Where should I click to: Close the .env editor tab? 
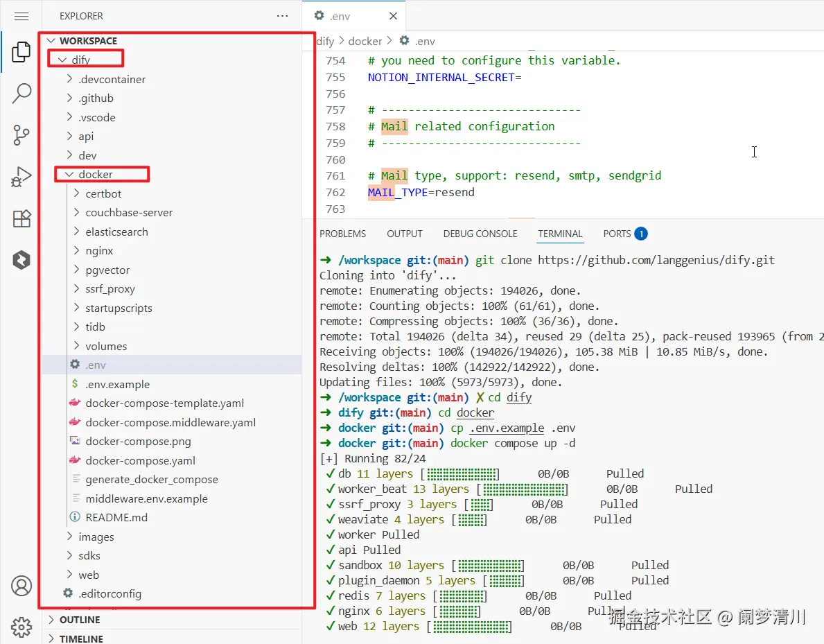393,17
